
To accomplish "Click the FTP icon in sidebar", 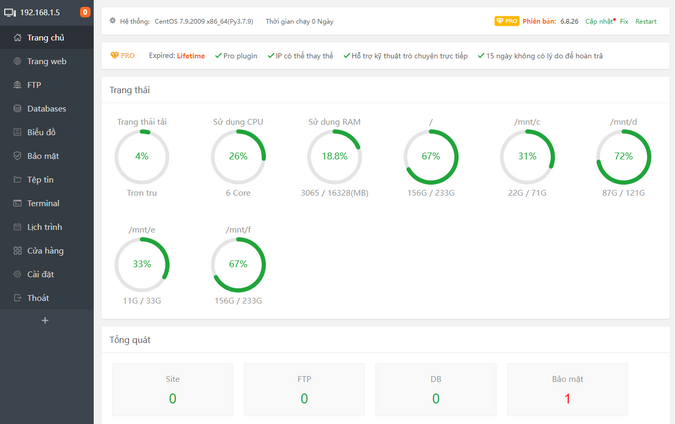I will [x=17, y=85].
